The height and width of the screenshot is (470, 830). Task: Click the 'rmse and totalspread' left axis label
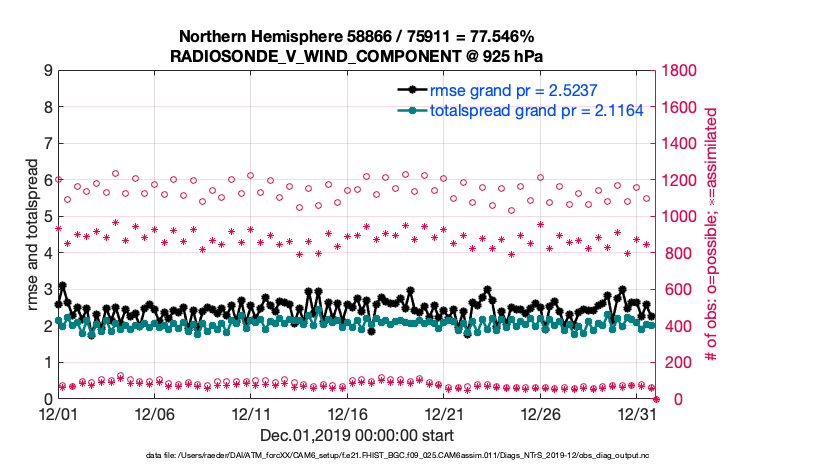pyautogui.click(x=32, y=234)
